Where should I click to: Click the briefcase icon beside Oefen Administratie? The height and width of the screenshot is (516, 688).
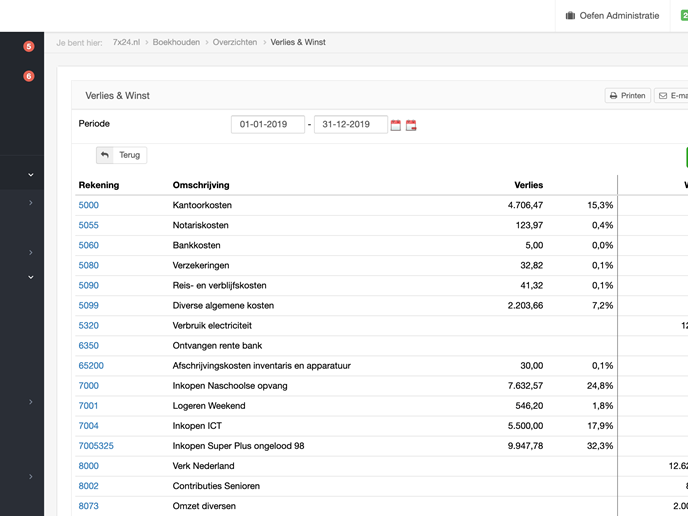pos(570,16)
